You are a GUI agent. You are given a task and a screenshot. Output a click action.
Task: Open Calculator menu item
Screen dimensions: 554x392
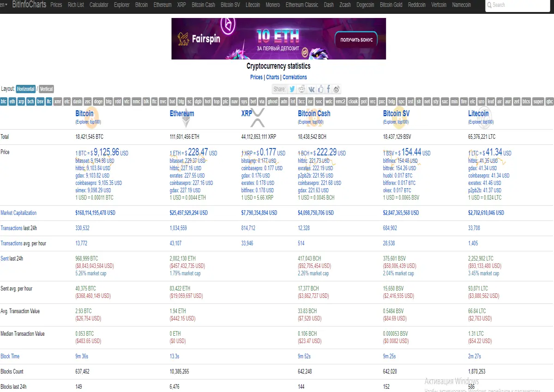tap(99, 5)
